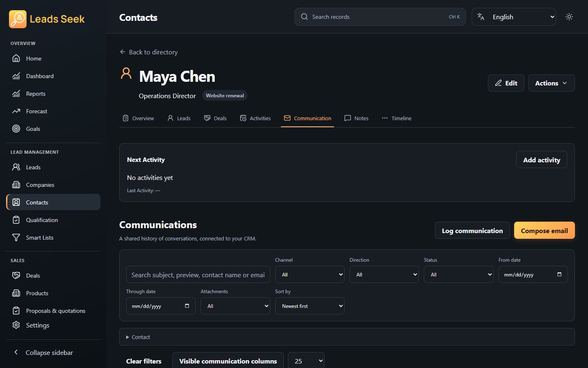Image resolution: width=588 pixels, height=368 pixels.
Task: Expand the Actions dropdown menu
Action: 551,83
